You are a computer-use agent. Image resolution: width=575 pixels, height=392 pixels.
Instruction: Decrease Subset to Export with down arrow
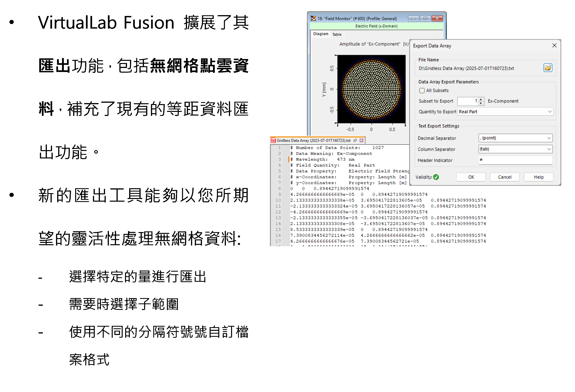481,103
